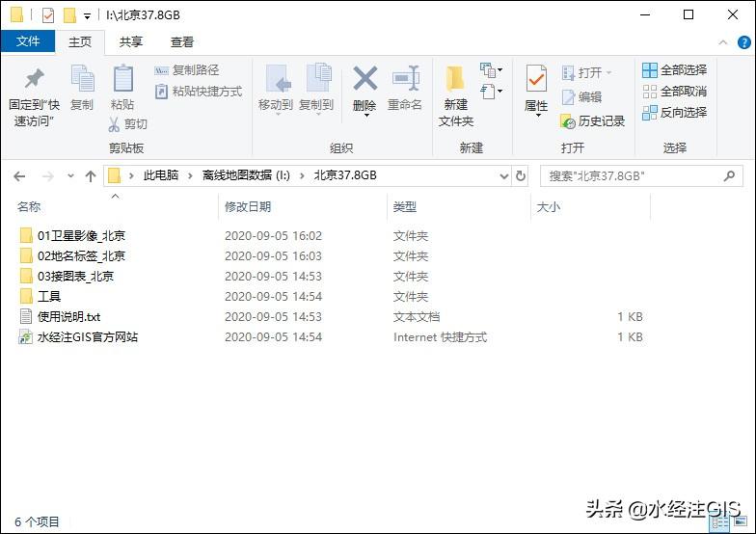Select the 01卫星影像_北京 folder
This screenshot has height=534, width=756.
pyautogui.click(x=81, y=236)
